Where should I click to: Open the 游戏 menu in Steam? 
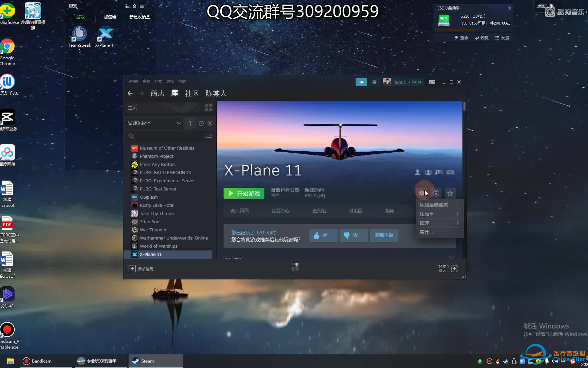(x=170, y=81)
